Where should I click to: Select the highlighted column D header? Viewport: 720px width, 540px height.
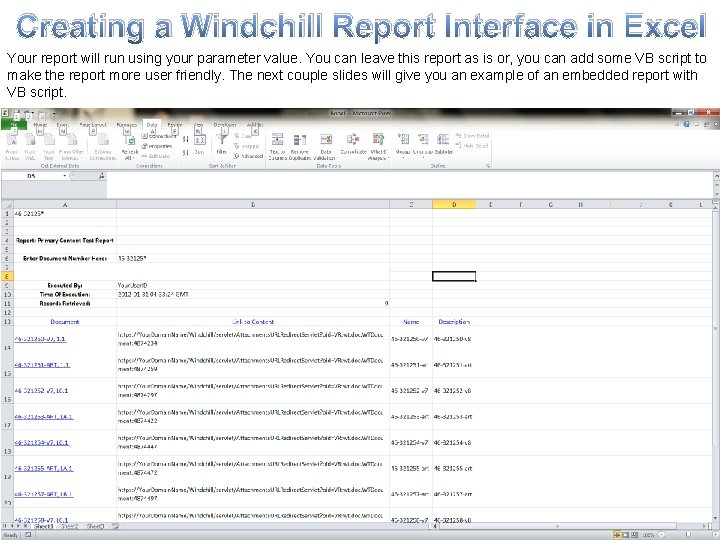click(454, 205)
